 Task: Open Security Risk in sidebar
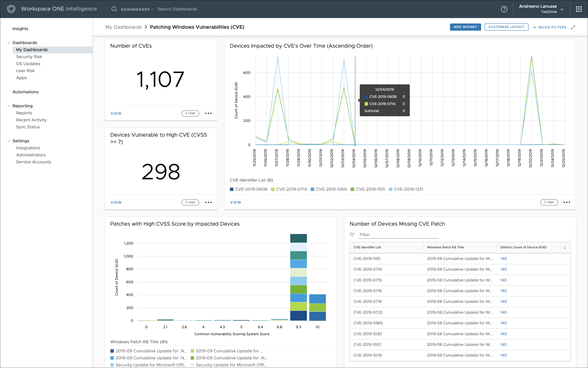pyautogui.click(x=29, y=57)
